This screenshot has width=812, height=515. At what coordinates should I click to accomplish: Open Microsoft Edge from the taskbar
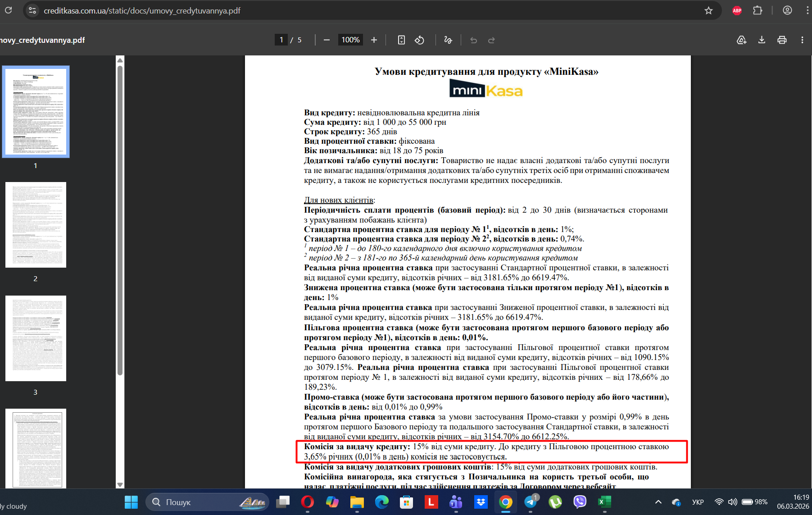coord(382,502)
